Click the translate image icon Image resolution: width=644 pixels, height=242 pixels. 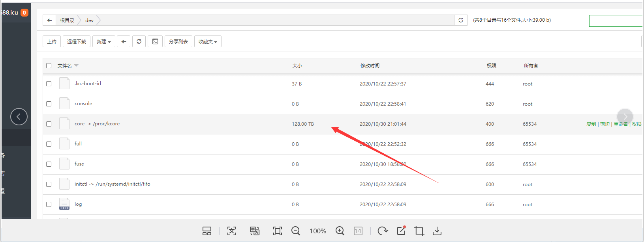point(255,231)
